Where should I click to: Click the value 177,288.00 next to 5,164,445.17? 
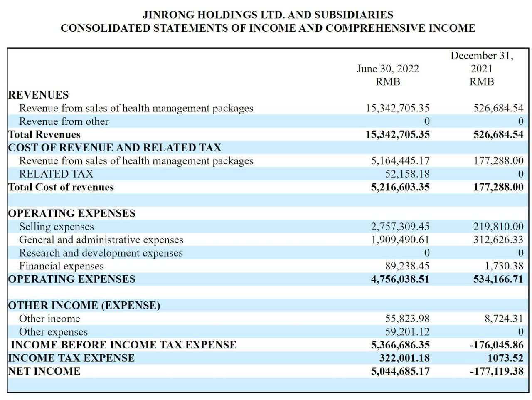coord(498,161)
